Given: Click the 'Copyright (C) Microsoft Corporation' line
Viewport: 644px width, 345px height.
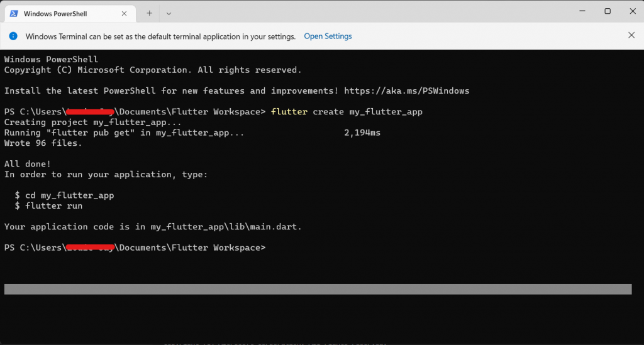Looking at the screenshot, I should click(153, 70).
